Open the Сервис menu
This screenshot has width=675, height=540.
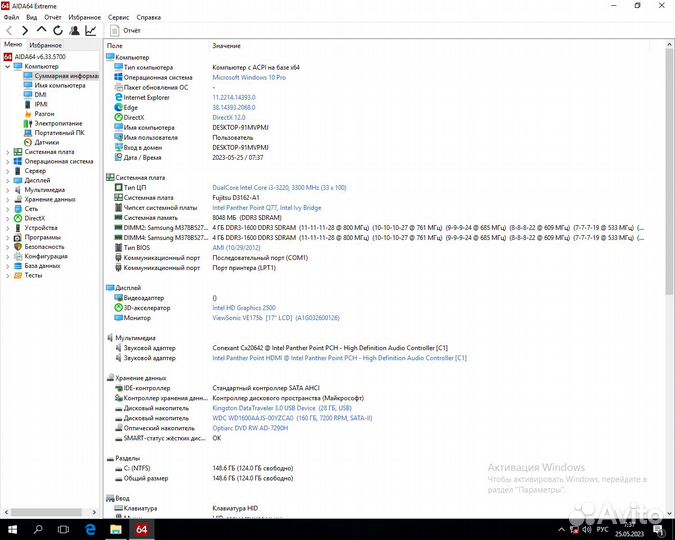pyautogui.click(x=118, y=17)
